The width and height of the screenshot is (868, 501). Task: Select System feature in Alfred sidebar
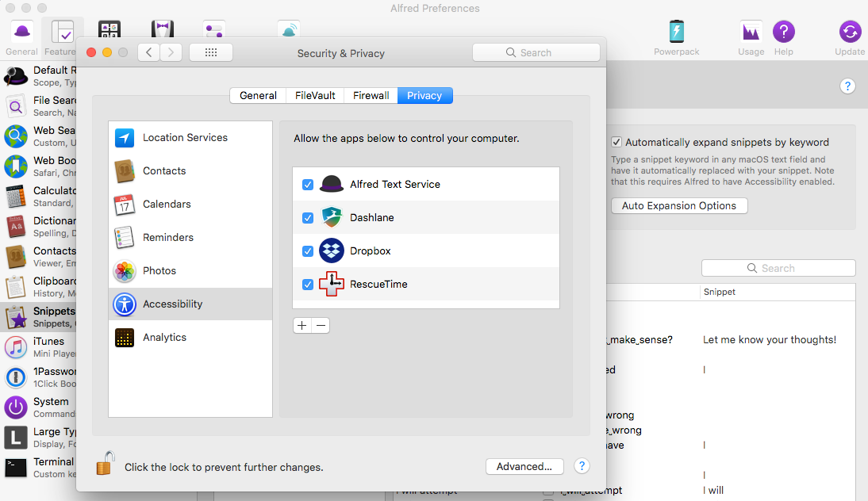[x=38, y=407]
